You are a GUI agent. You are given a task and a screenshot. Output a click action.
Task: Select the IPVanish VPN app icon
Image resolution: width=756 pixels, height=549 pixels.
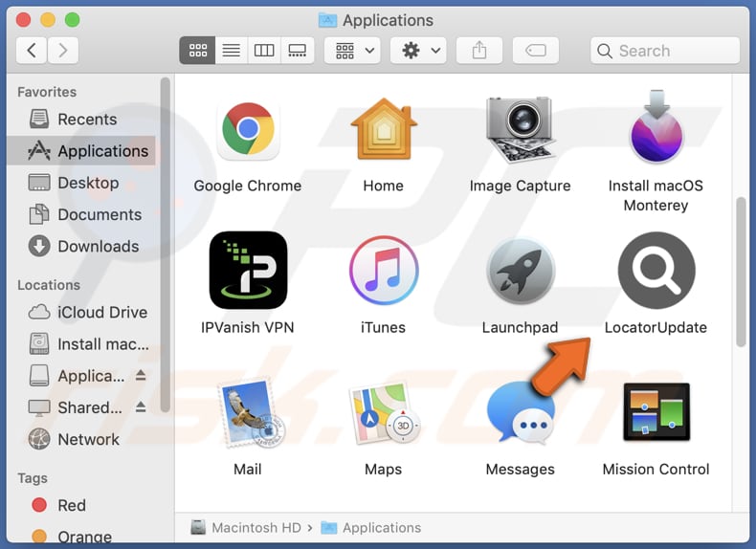pos(248,270)
